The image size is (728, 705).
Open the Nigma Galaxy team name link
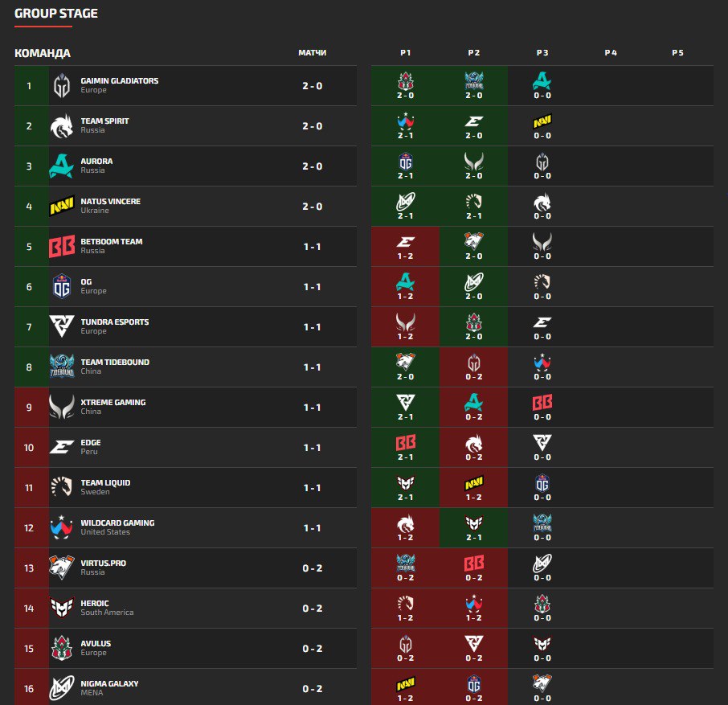109,683
